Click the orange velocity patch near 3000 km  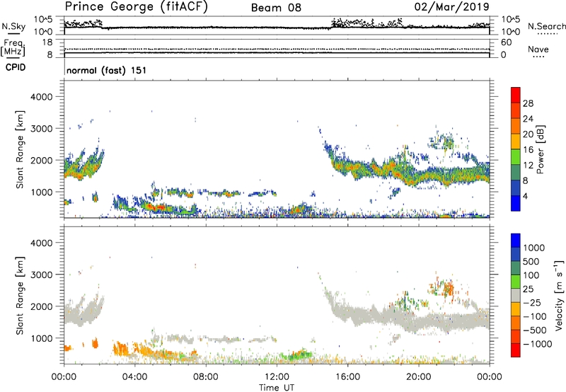pos(449,289)
